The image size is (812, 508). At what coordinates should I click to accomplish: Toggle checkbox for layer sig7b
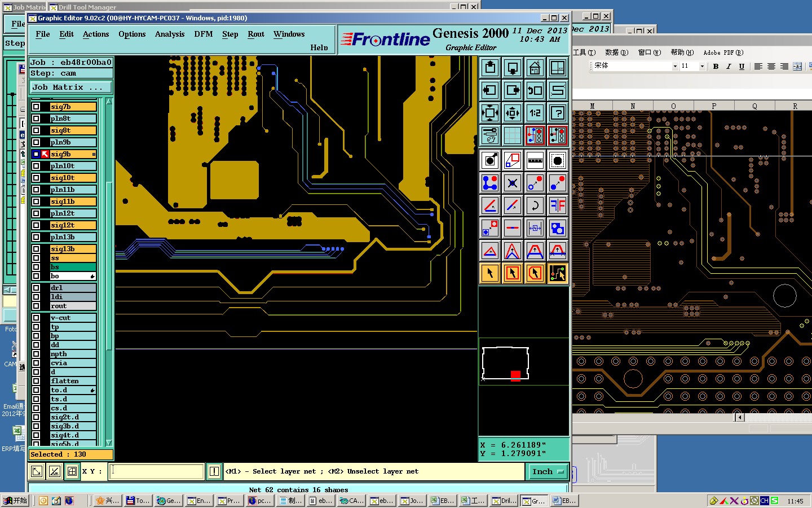(x=36, y=106)
